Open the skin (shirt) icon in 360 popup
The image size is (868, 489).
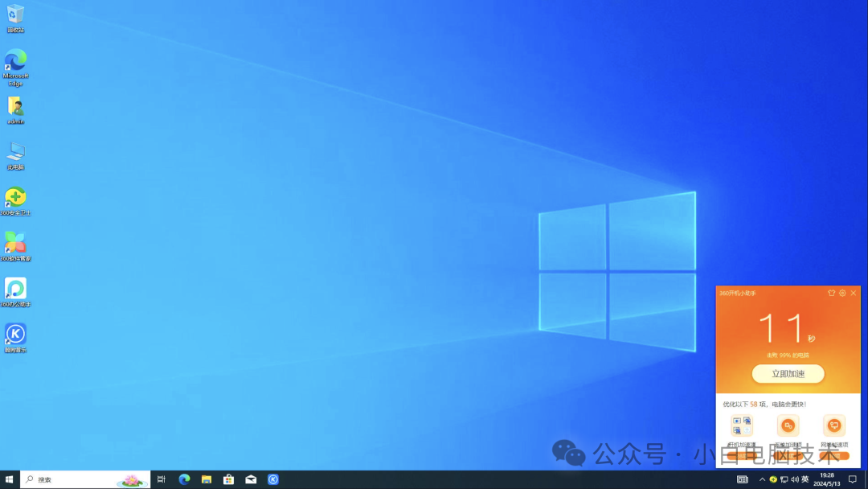click(832, 293)
